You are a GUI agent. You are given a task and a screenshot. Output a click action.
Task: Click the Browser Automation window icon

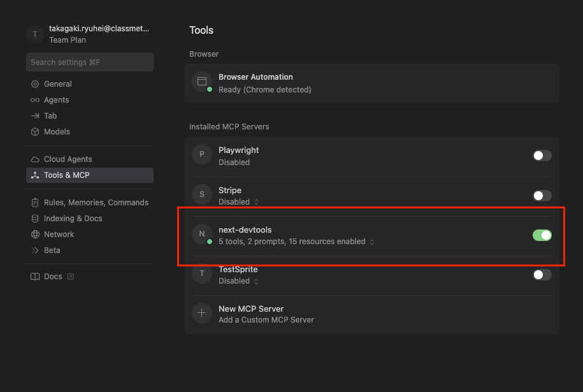pos(202,82)
